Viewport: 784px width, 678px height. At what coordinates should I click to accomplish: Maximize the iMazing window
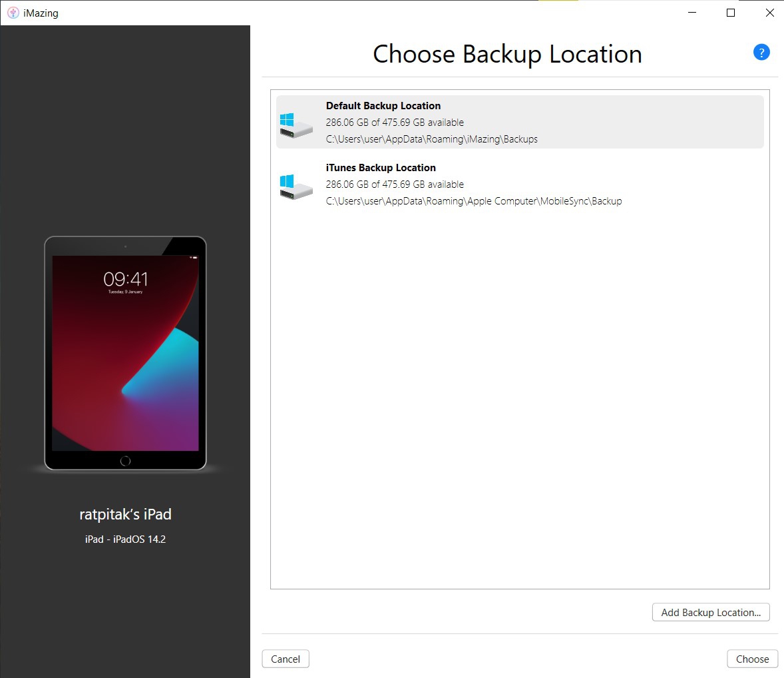pos(731,13)
